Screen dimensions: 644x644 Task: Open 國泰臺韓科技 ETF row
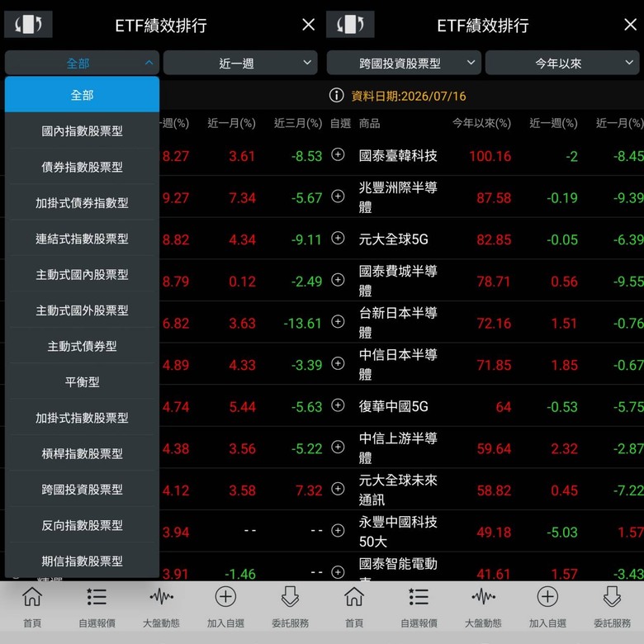485,156
